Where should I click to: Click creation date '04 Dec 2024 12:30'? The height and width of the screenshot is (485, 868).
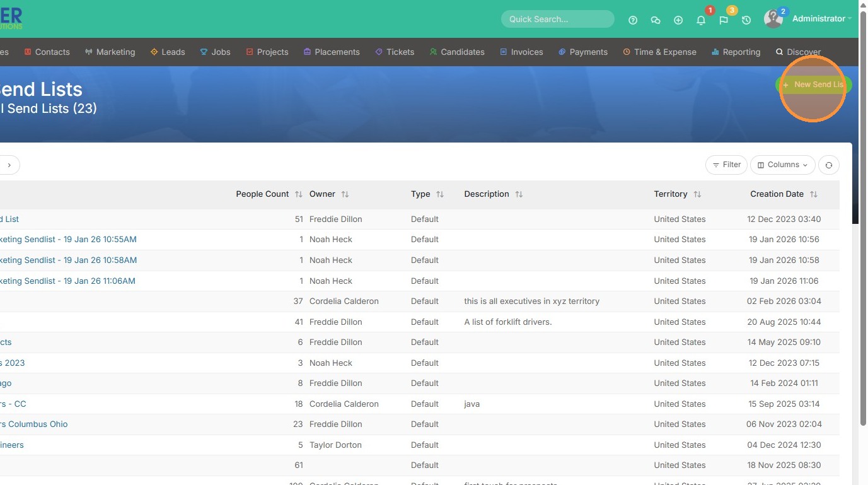pyautogui.click(x=784, y=445)
